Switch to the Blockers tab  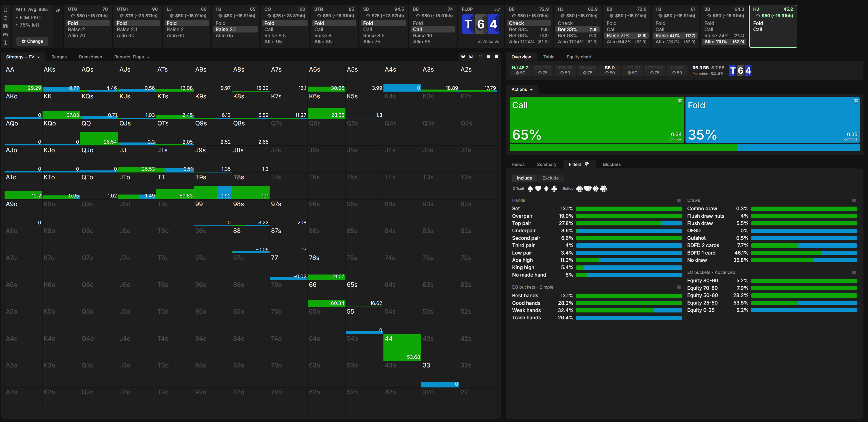click(612, 164)
